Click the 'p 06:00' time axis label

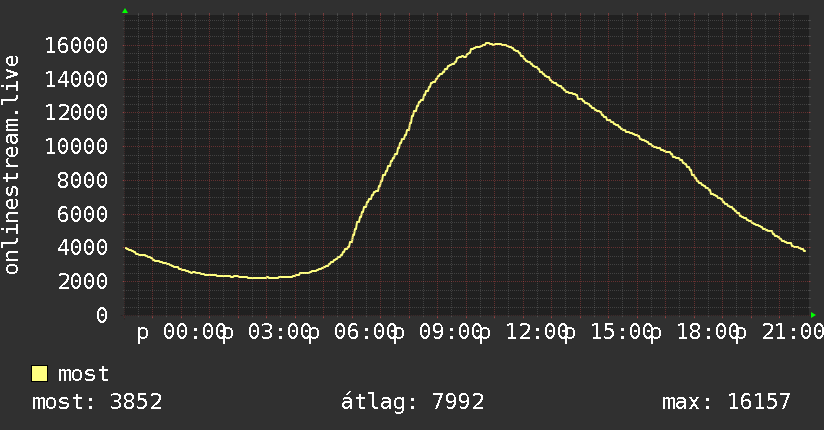pyautogui.click(x=353, y=332)
